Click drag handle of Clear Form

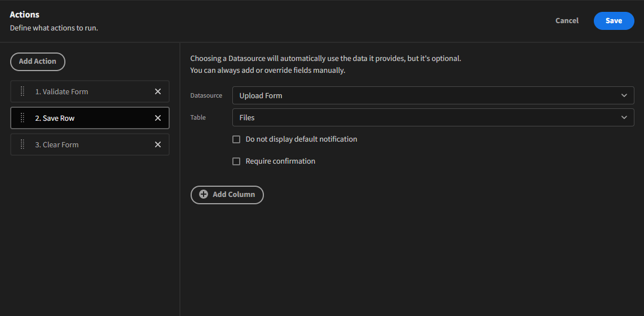point(23,144)
